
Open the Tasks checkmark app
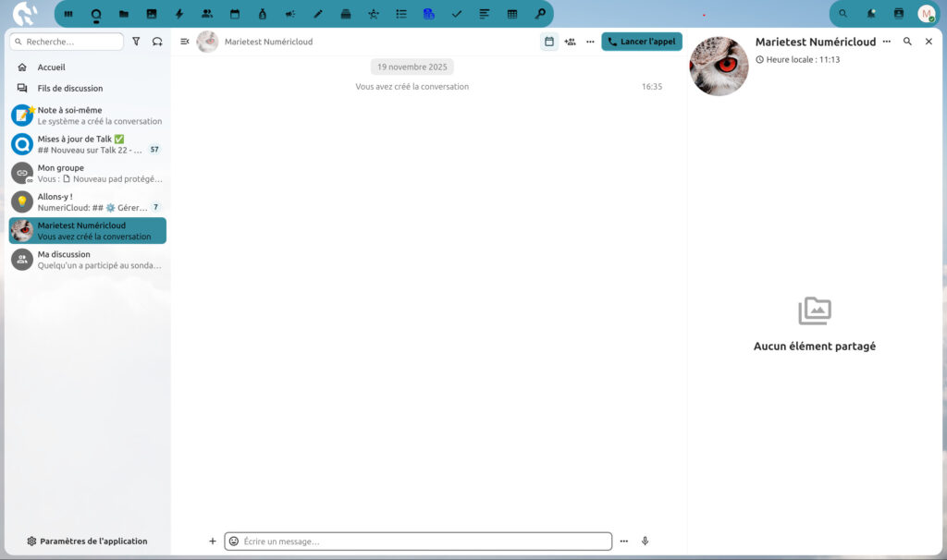click(x=457, y=14)
